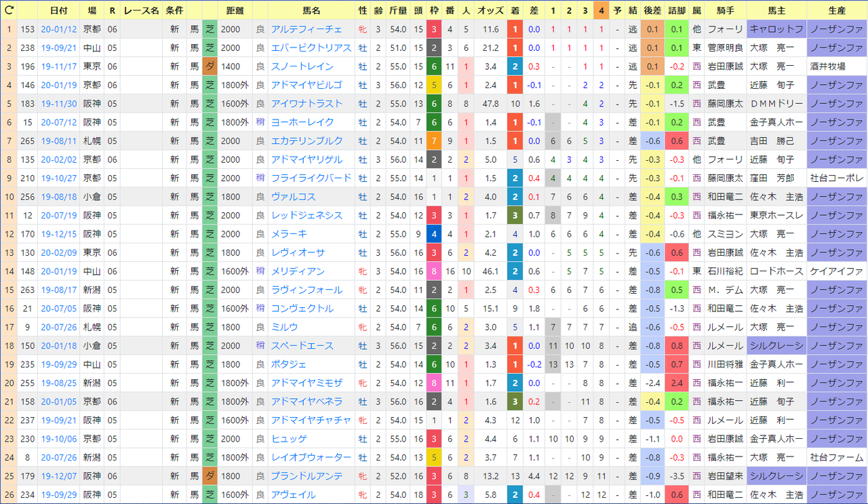Click the レース名 column header
This screenshot has width=868, height=504.
pos(142,11)
